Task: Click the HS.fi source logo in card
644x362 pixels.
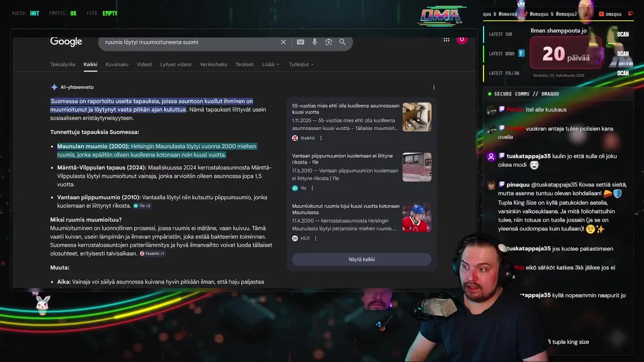Action: click(295, 238)
